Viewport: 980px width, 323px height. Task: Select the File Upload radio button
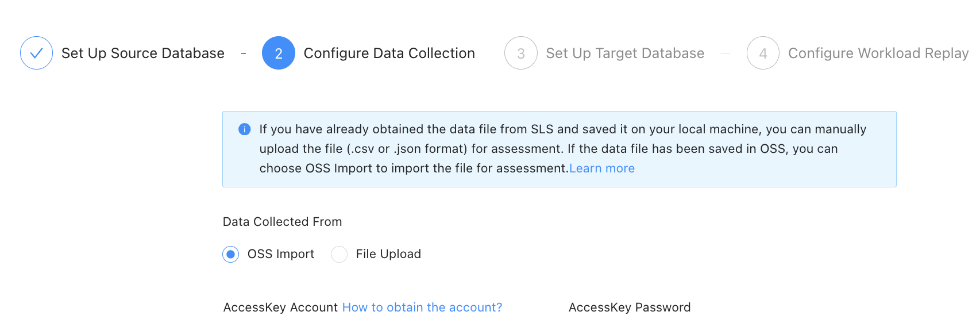[339, 254]
